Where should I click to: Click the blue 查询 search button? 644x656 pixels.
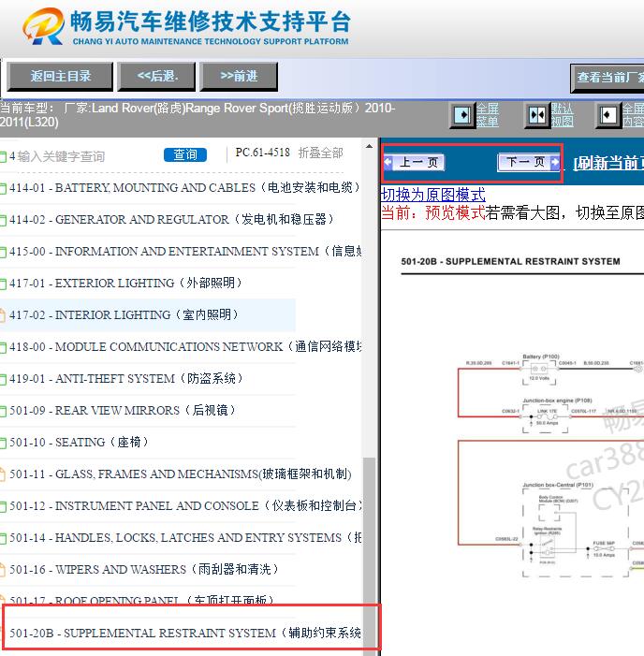click(185, 154)
